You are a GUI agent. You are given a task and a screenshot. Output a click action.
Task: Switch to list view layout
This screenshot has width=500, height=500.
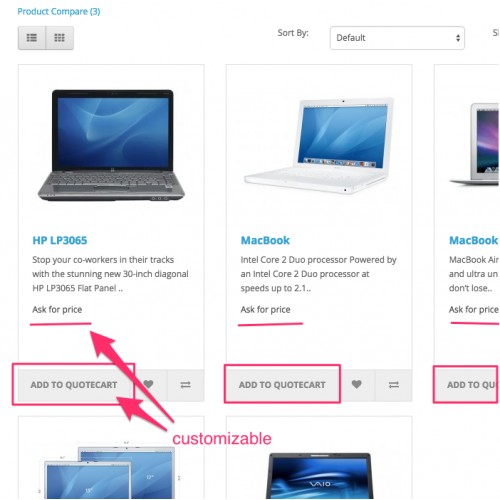pos(32,38)
